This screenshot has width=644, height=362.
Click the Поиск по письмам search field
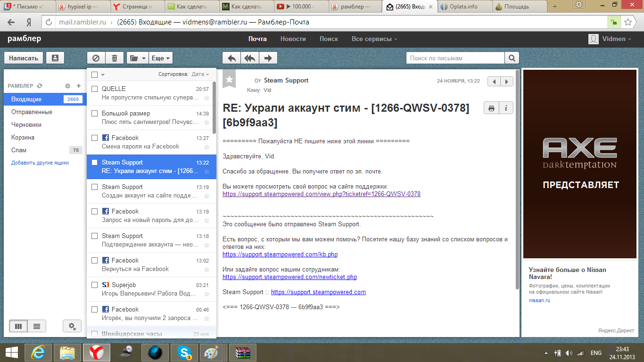tap(455, 58)
